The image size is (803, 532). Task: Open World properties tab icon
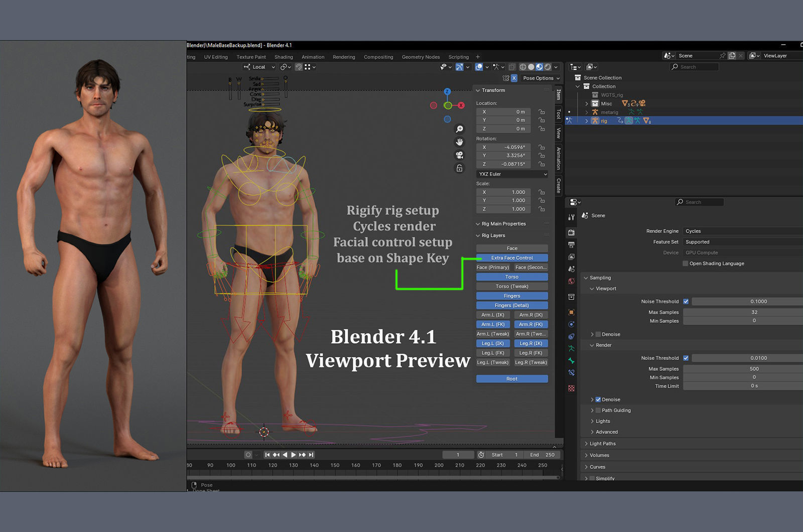point(571,281)
